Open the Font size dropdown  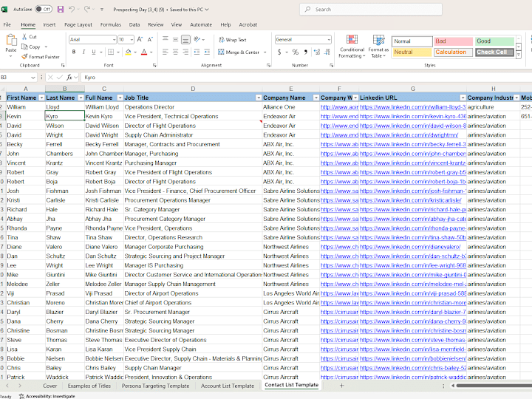coord(132,40)
